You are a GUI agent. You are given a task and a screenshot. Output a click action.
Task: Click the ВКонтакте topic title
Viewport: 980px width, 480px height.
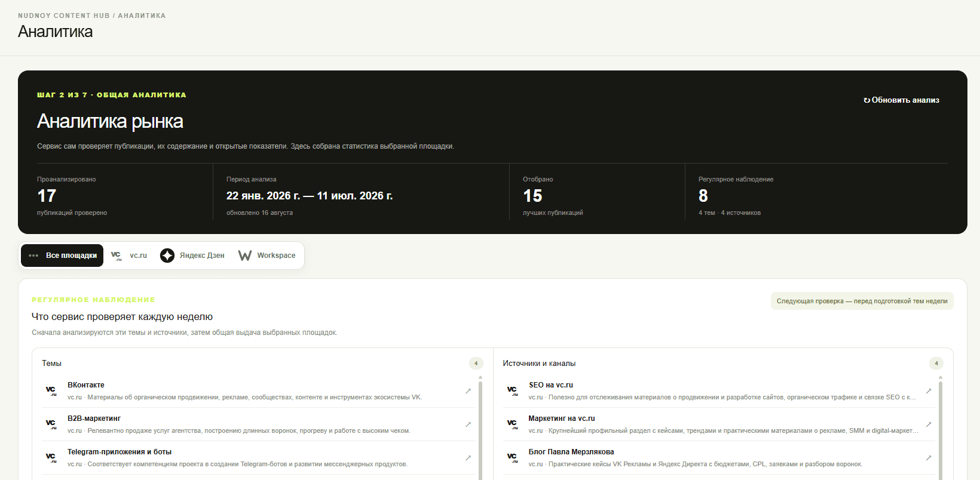(86, 385)
